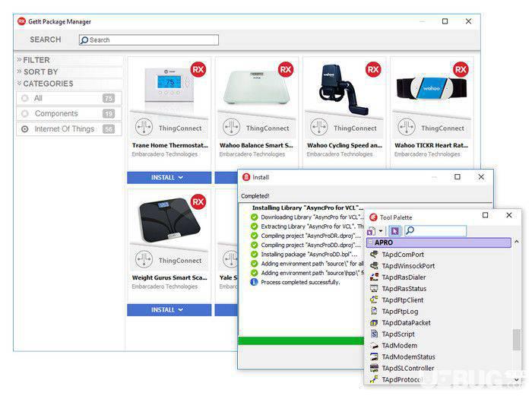Screen dimensions: 532x396
Task: Click the TApdFtpLog component icon
Action: (374, 311)
